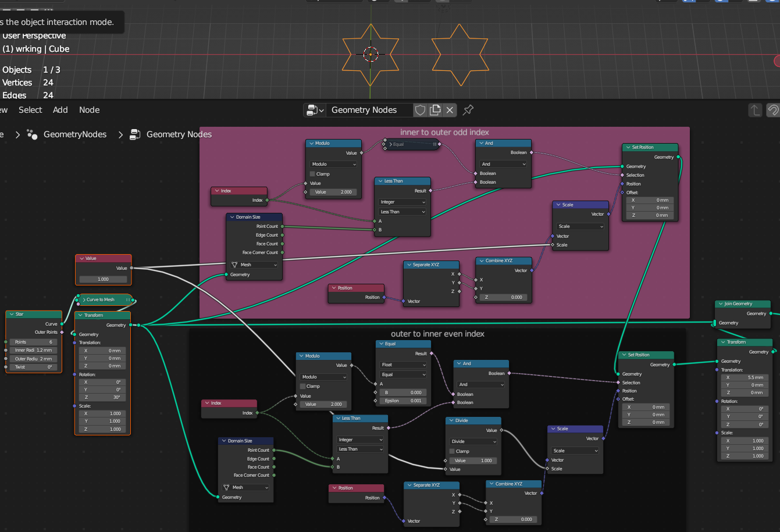Click the Star Inner Radius field
The image size is (780, 532).
34,350
